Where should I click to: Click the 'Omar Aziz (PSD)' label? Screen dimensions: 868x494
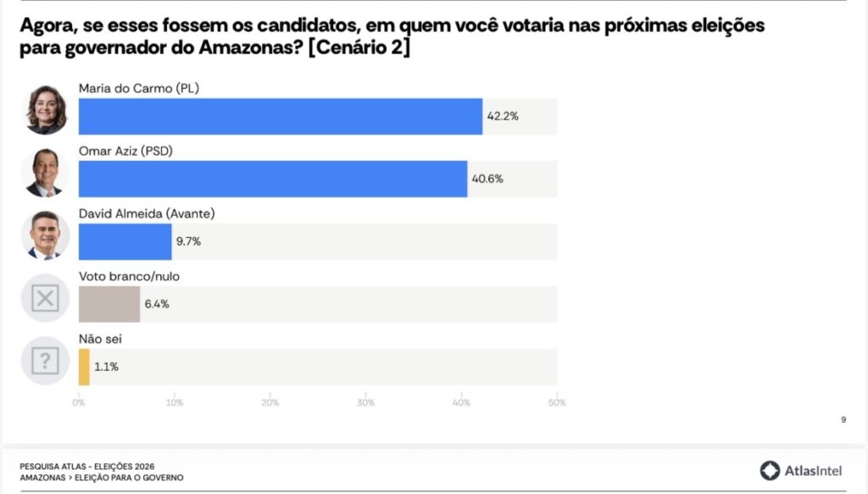(125, 151)
